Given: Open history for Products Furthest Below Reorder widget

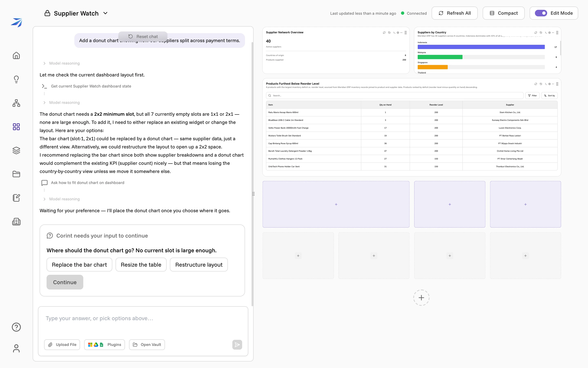Looking at the screenshot, I should (x=541, y=84).
